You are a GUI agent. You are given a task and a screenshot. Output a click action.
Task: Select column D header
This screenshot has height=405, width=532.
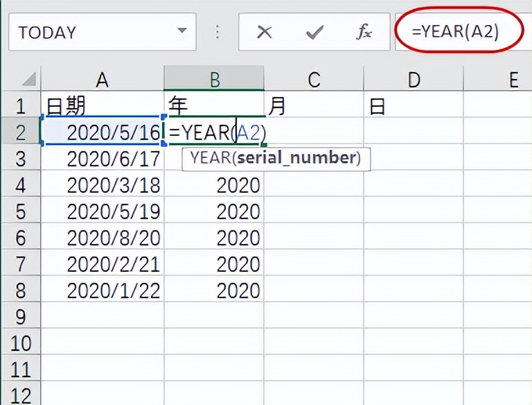414,80
